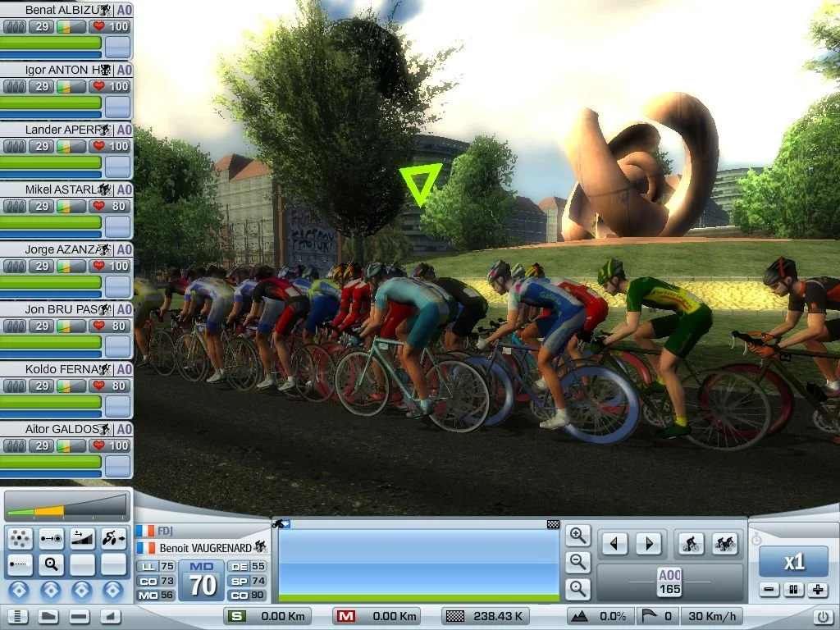
Task: Click the right arrow to switch riders
Action: 649,543
